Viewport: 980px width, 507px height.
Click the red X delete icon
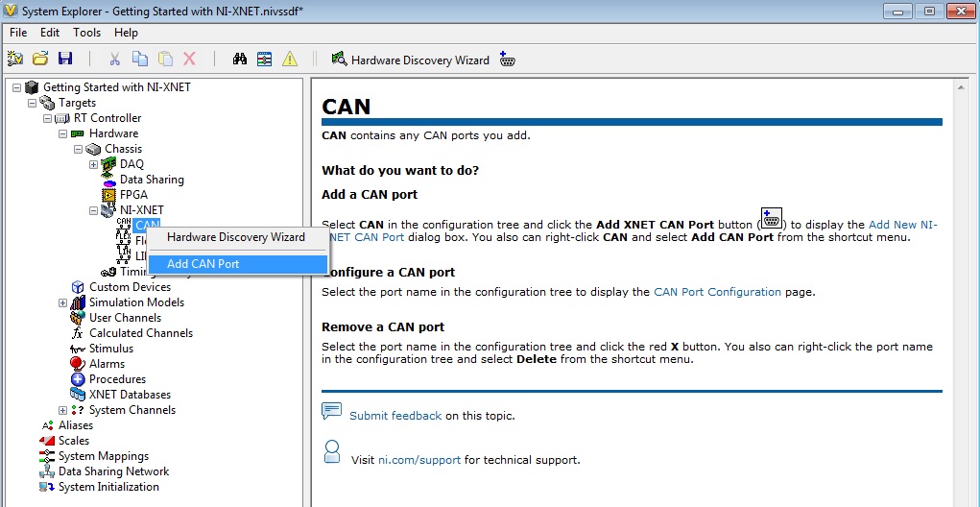click(189, 59)
